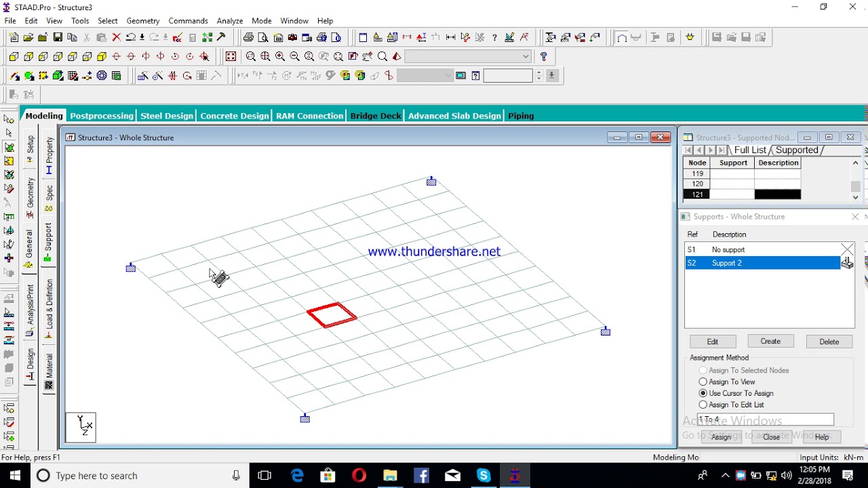868x488 pixels.
Task: Click the View From +Z cube icon
Action: [x=14, y=57]
